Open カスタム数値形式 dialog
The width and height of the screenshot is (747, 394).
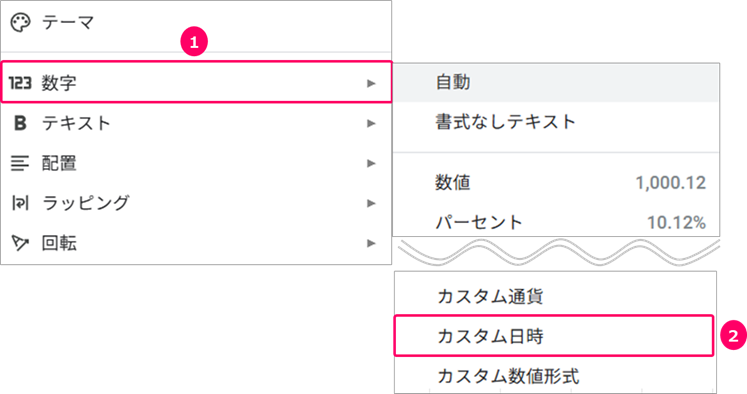[555, 375]
